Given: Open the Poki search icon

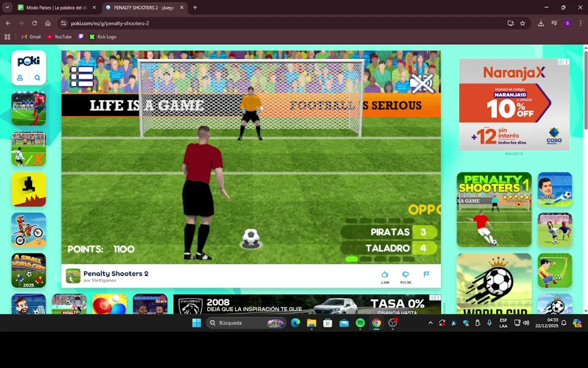Looking at the screenshot, I should pos(37,78).
